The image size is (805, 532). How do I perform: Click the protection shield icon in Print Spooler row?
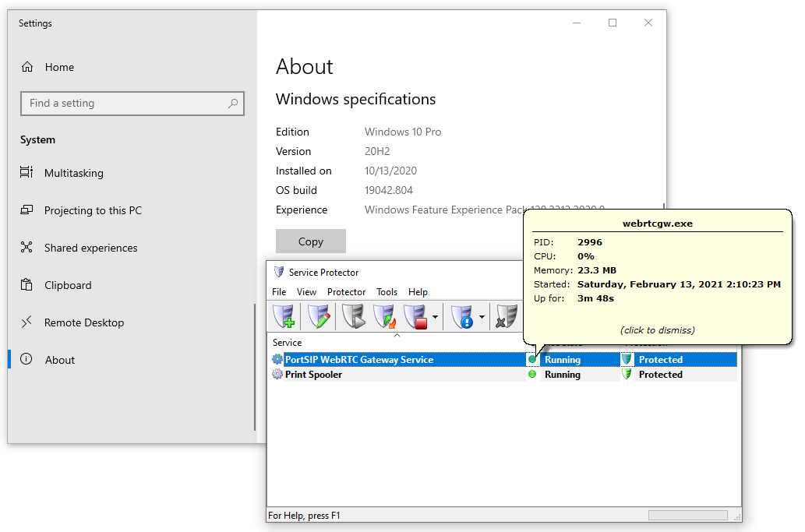point(627,375)
